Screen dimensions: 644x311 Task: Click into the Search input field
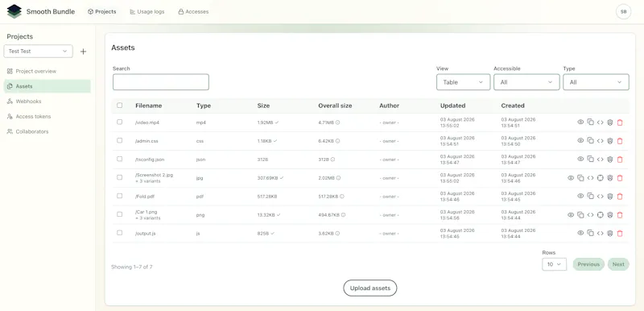[161, 82]
